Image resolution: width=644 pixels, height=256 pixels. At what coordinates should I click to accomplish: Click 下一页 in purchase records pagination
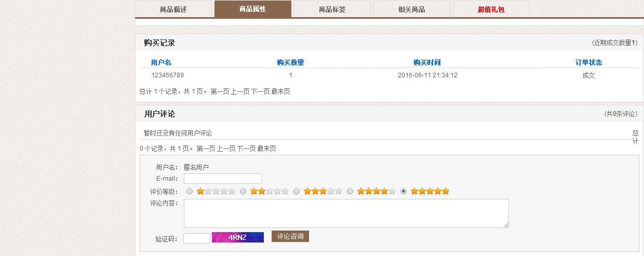pos(260,91)
